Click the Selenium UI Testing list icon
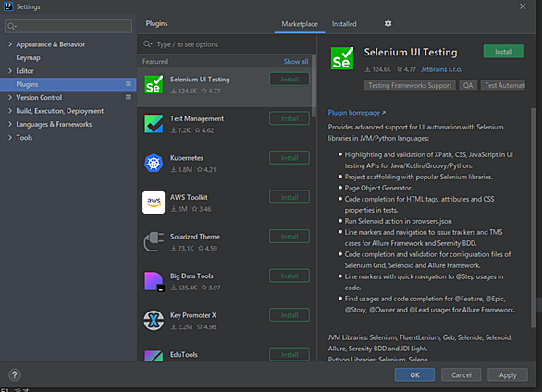542x392 pixels. pyautogui.click(x=154, y=85)
